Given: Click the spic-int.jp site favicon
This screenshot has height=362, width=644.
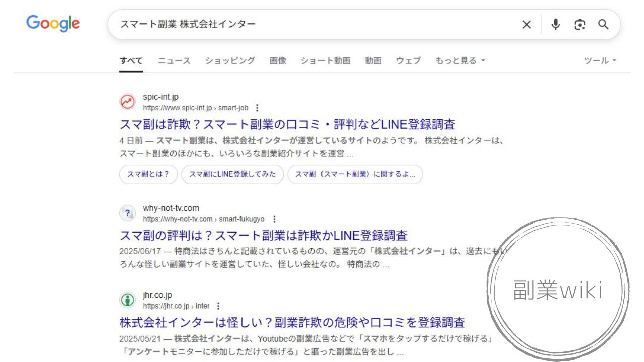Looking at the screenshot, I should point(128,102).
